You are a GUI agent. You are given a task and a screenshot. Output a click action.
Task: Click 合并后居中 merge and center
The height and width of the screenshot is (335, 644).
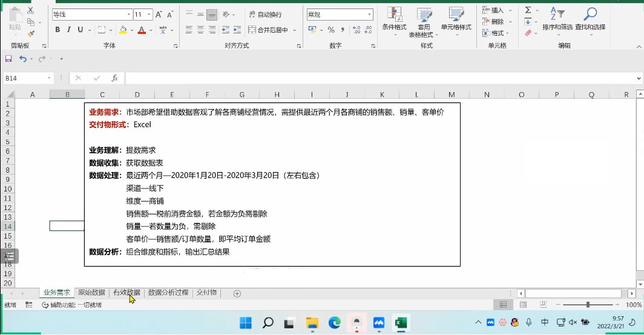click(x=268, y=30)
